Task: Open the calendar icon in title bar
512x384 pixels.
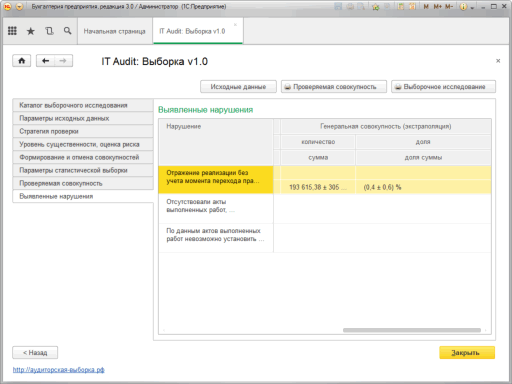Action: [412, 6]
